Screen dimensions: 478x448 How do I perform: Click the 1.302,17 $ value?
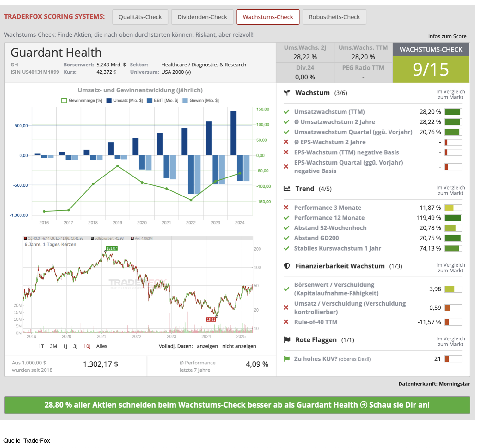(x=101, y=364)
